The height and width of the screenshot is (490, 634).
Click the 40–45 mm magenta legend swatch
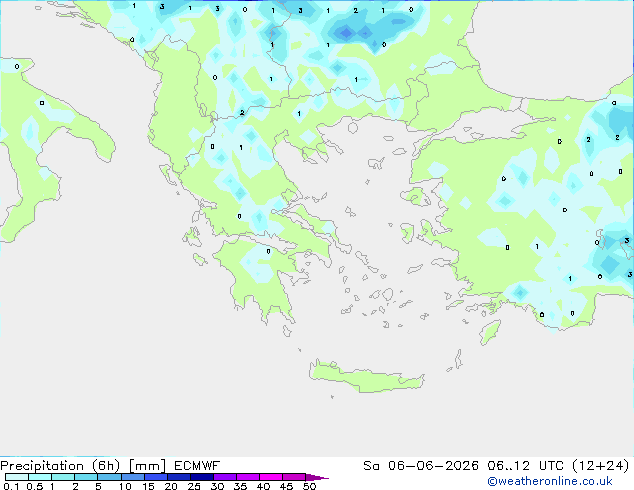[x=271, y=477]
